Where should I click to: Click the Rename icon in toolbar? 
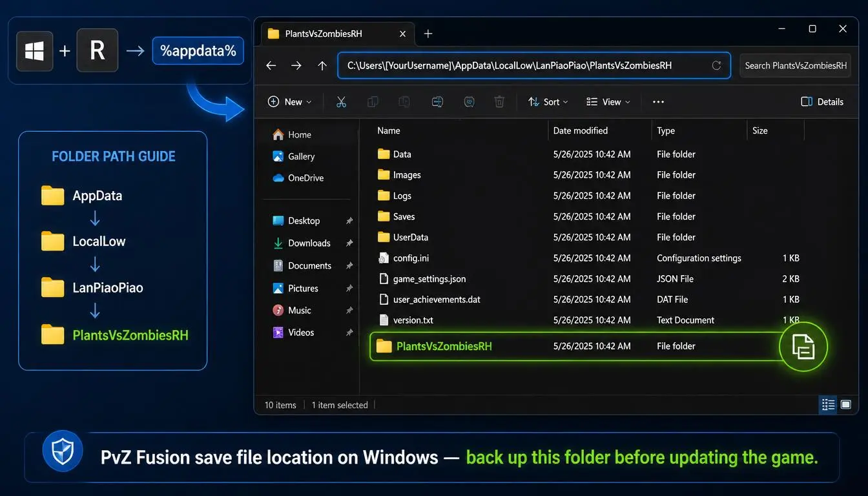pyautogui.click(x=437, y=101)
